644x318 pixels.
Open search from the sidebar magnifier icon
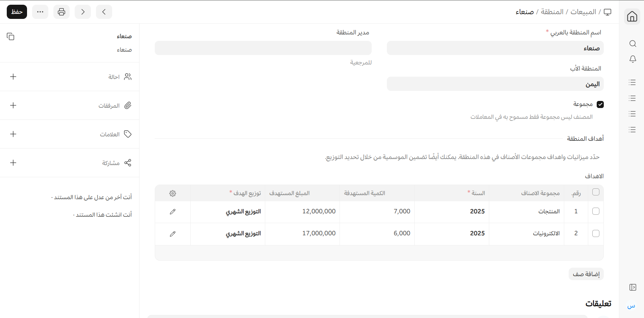coord(633,44)
